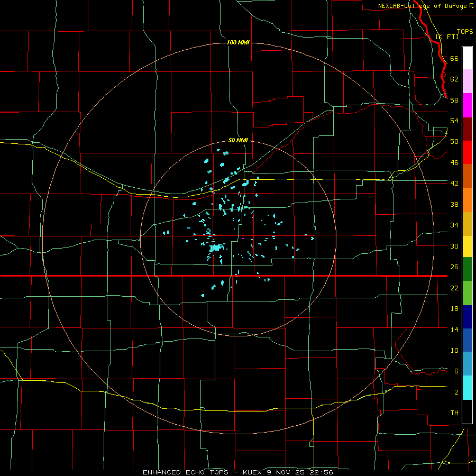Screen dimensions: 476x476
Task: Click the dark green legend swatch
Action: click(x=467, y=269)
